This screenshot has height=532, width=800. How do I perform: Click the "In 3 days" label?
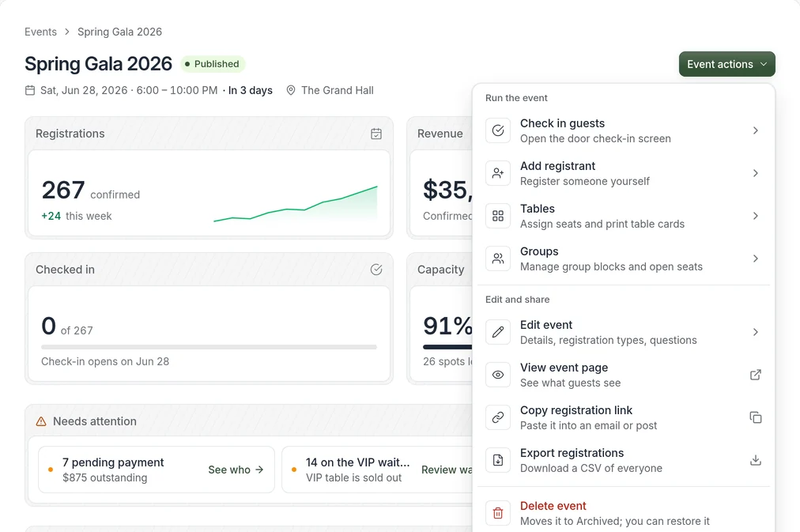coord(251,90)
